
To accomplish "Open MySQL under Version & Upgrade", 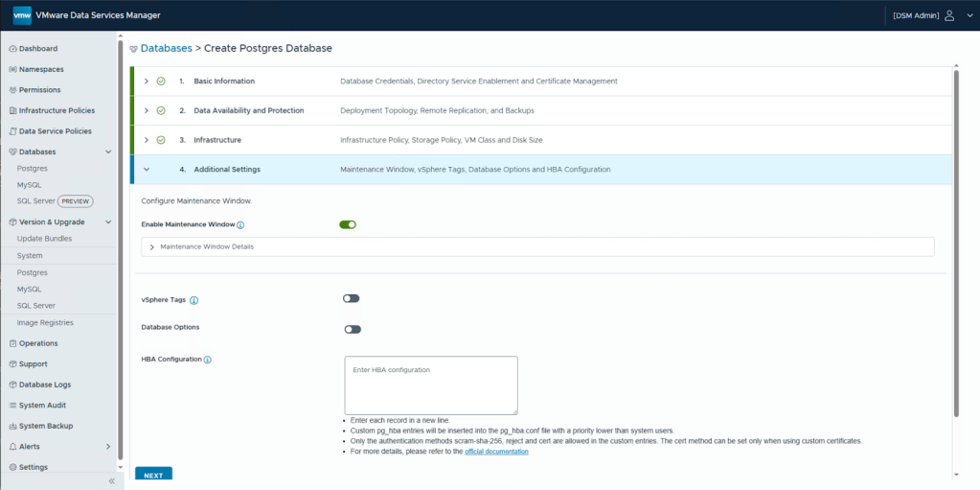I will (30, 290).
